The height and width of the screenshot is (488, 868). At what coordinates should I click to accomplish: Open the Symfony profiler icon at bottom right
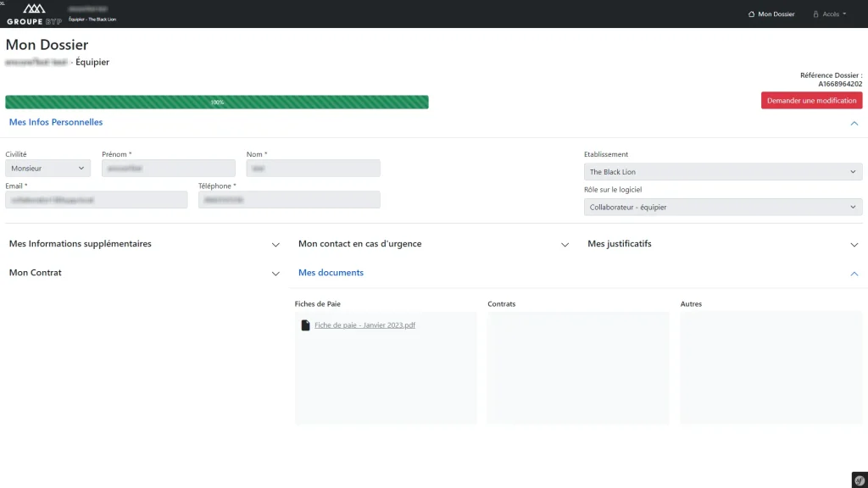858,479
